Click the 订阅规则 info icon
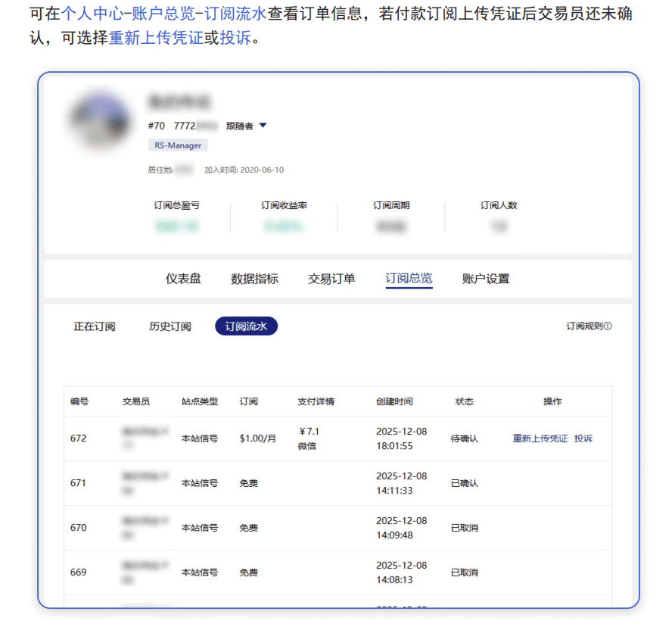Screen dimensions: 672x627 click(608, 326)
